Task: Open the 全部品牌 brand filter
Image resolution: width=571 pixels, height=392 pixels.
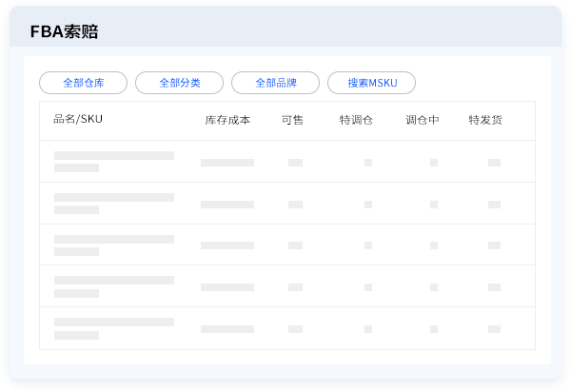Action: (276, 83)
